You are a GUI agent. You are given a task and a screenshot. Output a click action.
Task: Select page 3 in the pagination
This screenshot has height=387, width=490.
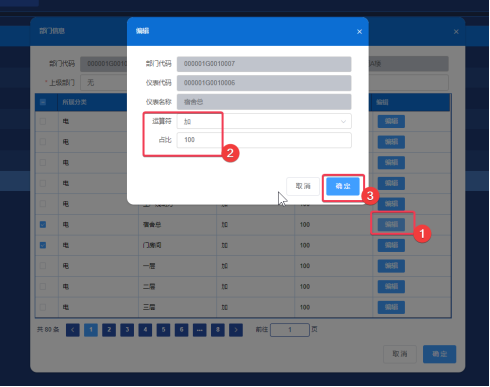(127, 330)
